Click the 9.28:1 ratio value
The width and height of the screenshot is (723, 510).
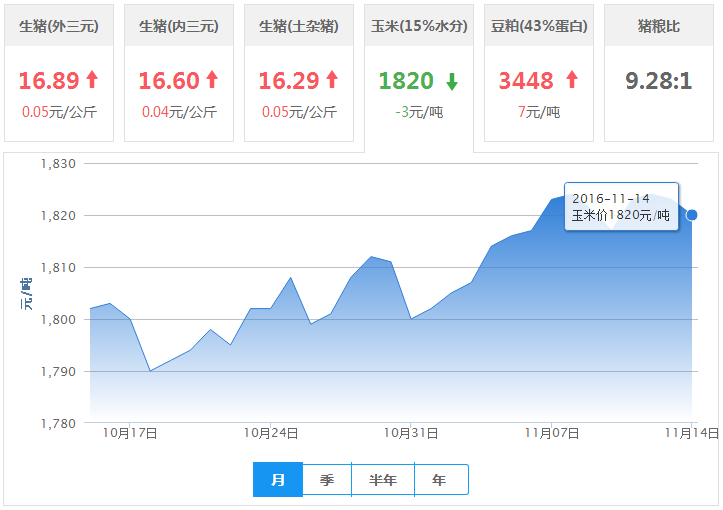tap(659, 81)
